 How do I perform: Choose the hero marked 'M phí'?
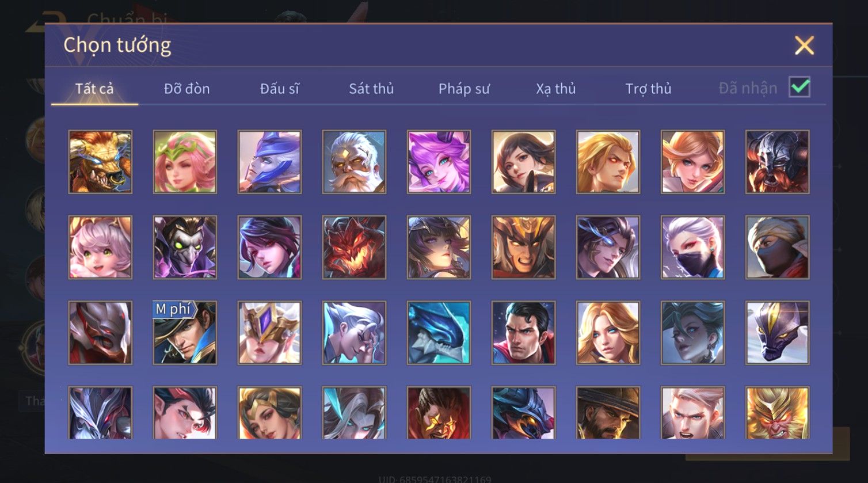click(185, 333)
